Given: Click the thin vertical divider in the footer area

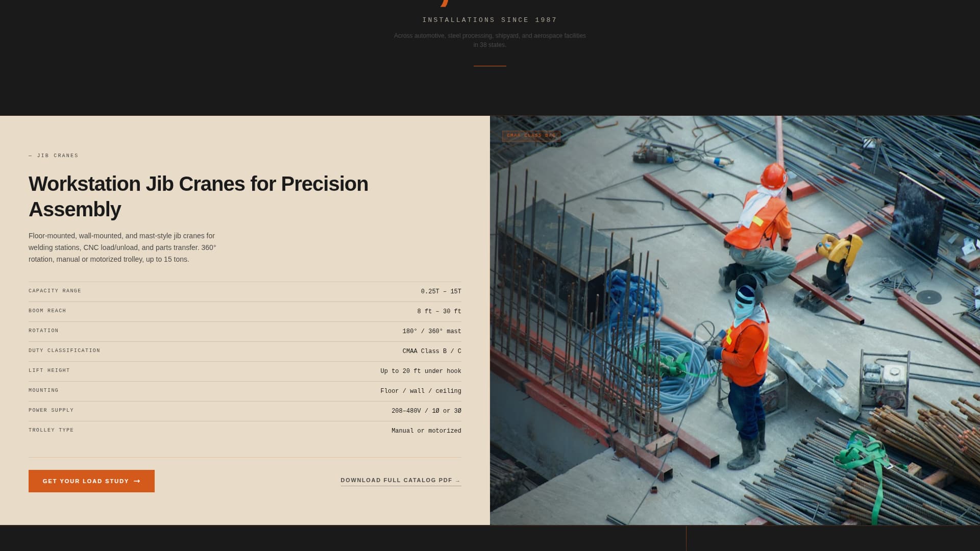Looking at the screenshot, I should click(687, 538).
